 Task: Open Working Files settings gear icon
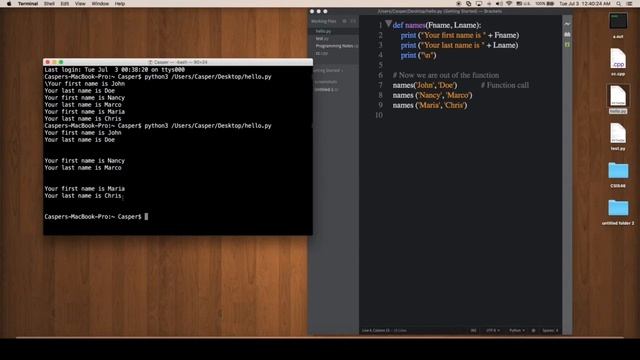tap(344, 21)
